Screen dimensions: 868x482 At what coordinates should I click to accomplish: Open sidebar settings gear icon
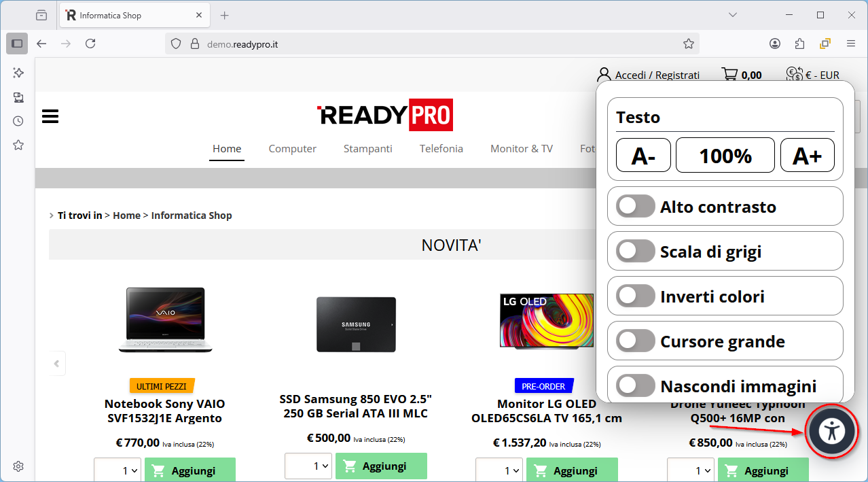(x=18, y=466)
